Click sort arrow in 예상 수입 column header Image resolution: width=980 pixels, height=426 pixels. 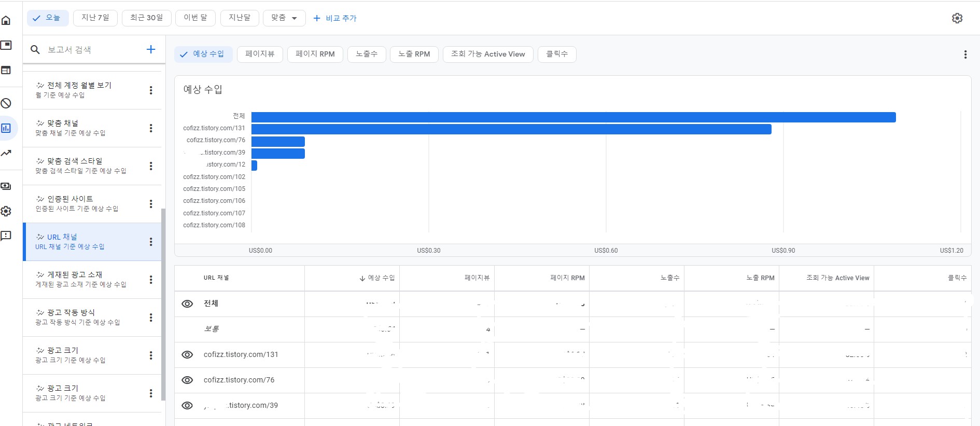362,278
